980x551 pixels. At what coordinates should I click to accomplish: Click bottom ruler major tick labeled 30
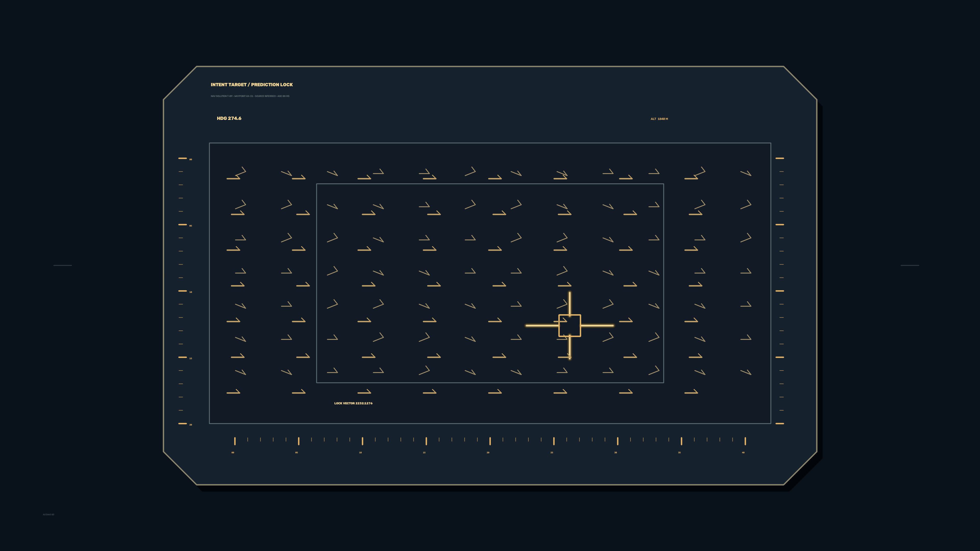tap(617, 441)
